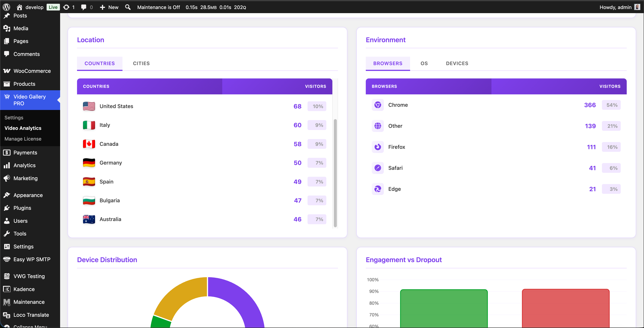The height and width of the screenshot is (328, 644).
Task: Open the Video Analytics page
Action: (x=23, y=128)
